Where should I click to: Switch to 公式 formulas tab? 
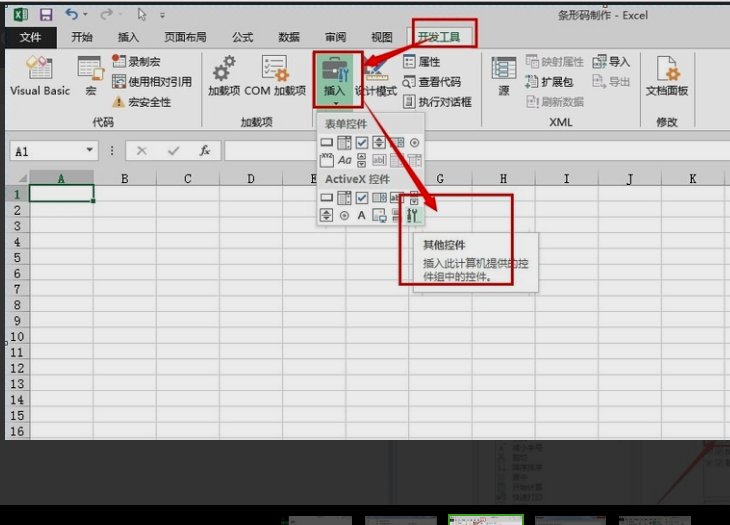[243, 37]
